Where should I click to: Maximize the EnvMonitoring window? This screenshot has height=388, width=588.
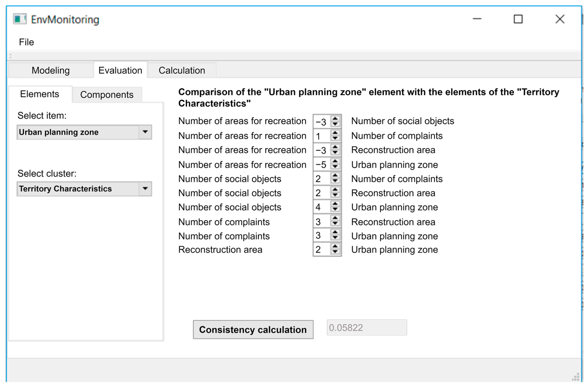518,19
